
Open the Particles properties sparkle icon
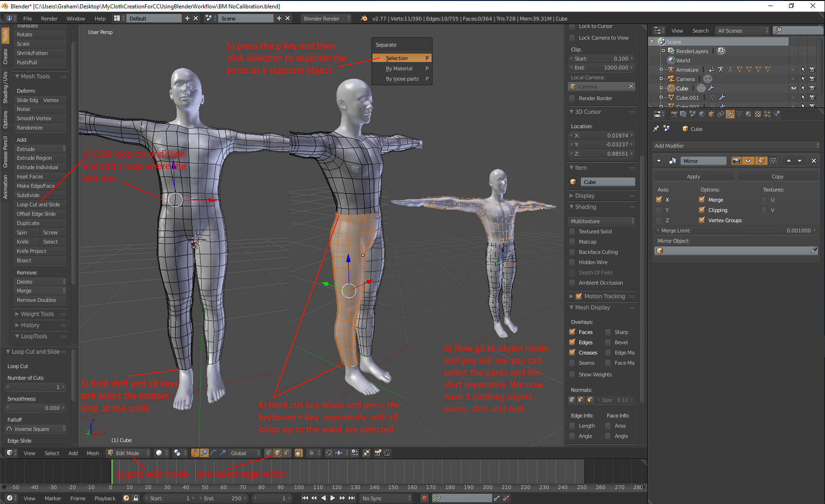(767, 114)
